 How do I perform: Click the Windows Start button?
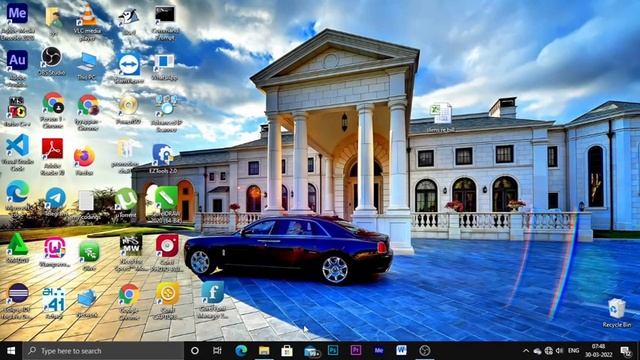pyautogui.click(x=11, y=351)
